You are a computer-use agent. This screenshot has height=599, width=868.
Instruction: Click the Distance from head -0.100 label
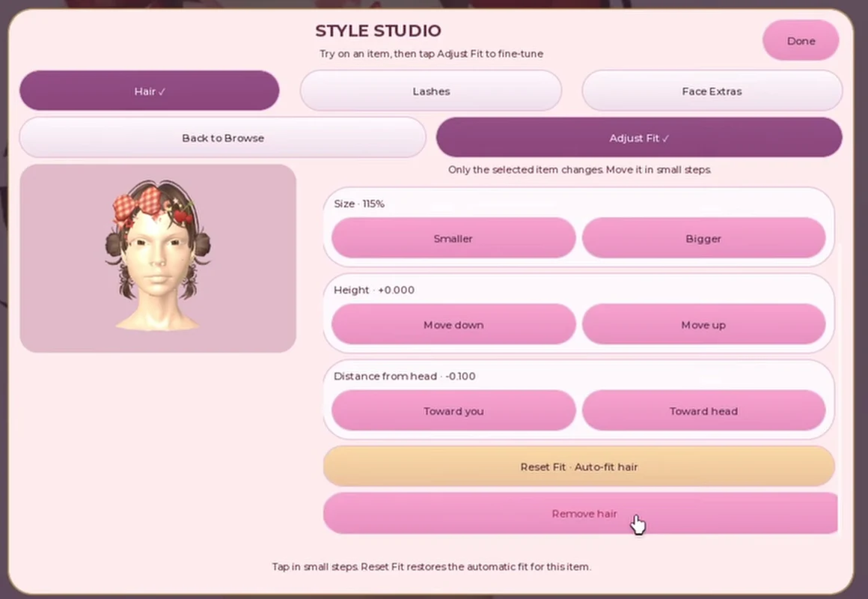point(404,376)
